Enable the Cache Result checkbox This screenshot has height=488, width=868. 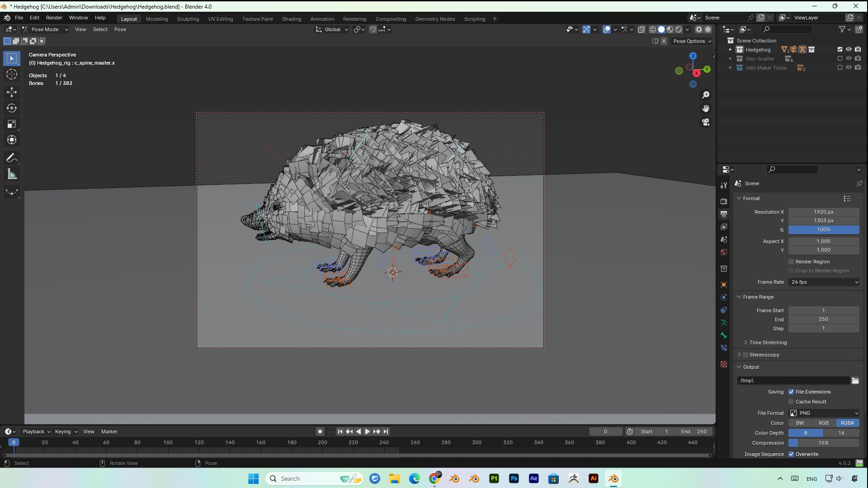coord(791,402)
